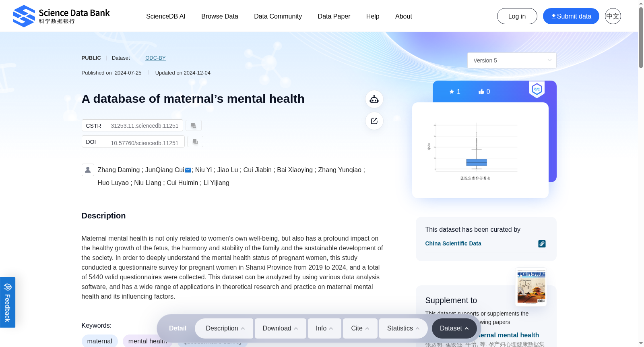Screen dimensions: 644x347
Task: Open China Scientific Data curator link
Action: pyautogui.click(x=453, y=243)
